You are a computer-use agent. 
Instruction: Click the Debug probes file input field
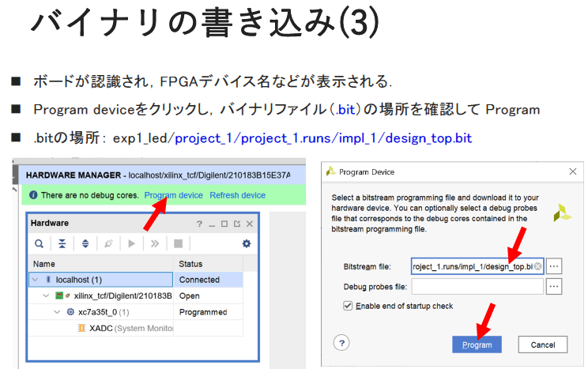pyautogui.click(x=477, y=286)
